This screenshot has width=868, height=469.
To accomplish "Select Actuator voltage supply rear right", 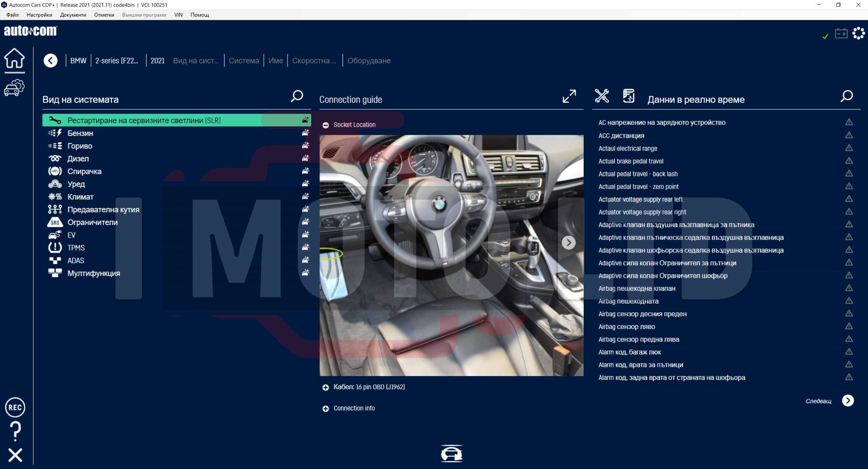I will [x=642, y=212].
